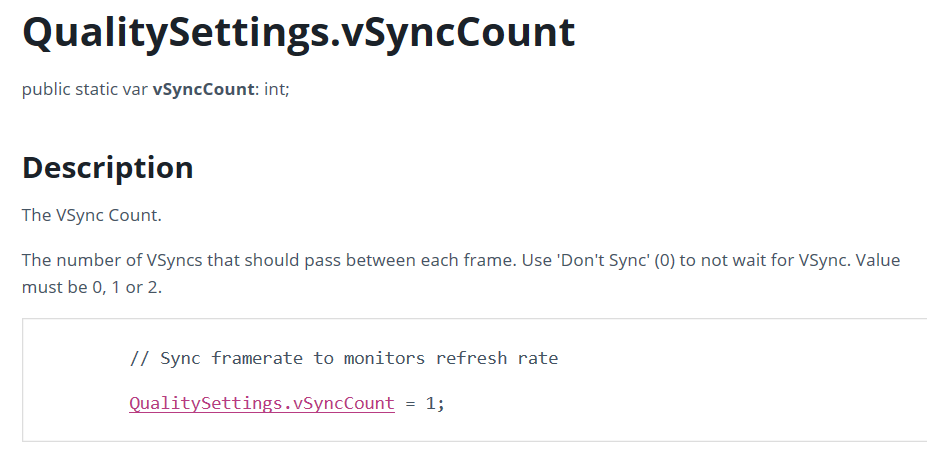Click the '= 1;' assignment in code

coord(425,403)
